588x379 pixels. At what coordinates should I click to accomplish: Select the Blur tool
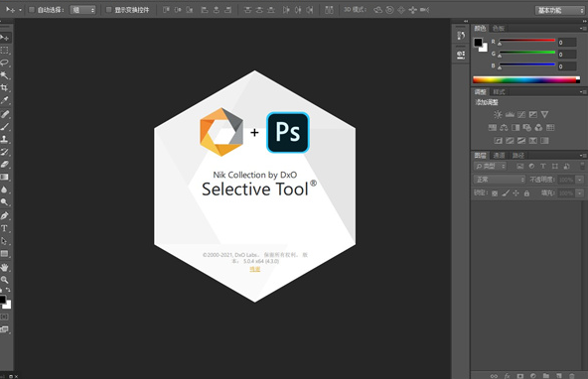coord(5,189)
